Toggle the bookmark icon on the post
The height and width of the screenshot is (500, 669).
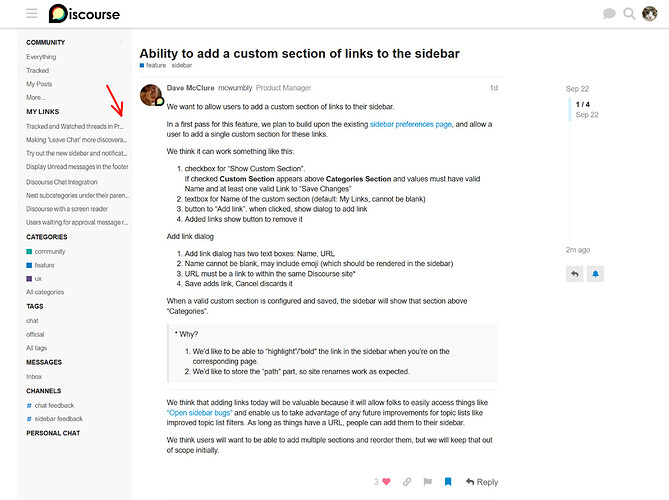(x=448, y=482)
